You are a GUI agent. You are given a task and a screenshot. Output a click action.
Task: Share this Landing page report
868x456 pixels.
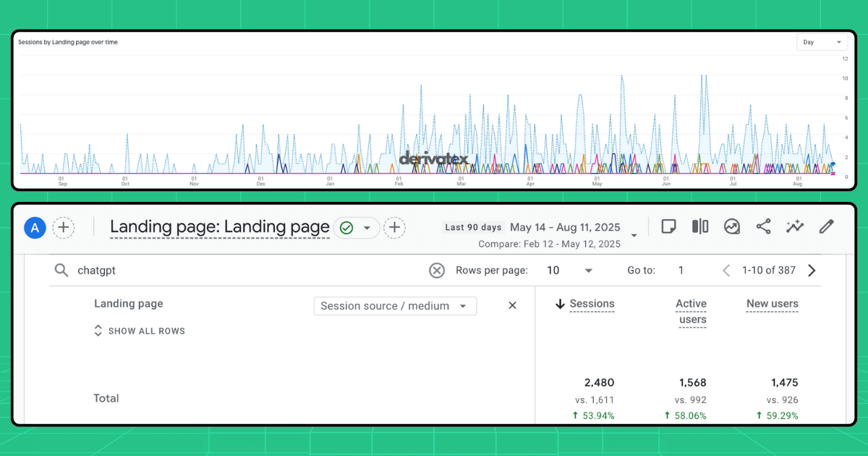(763, 227)
